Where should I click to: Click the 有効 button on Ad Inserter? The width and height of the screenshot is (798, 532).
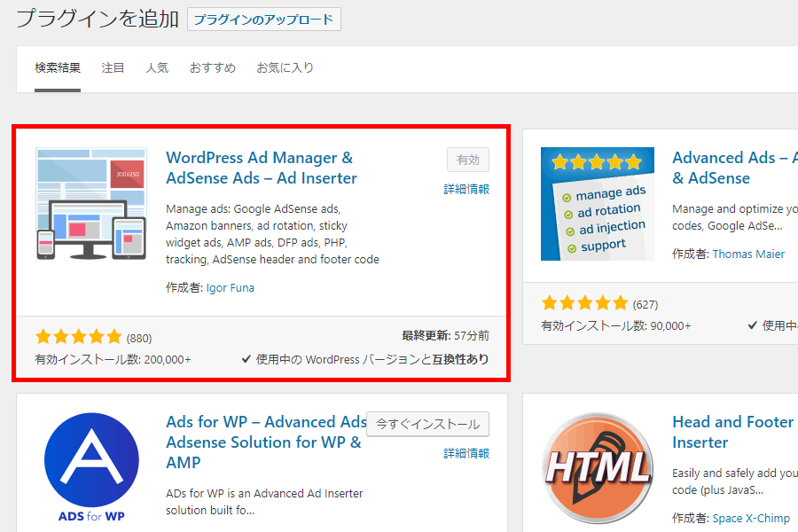click(x=467, y=160)
